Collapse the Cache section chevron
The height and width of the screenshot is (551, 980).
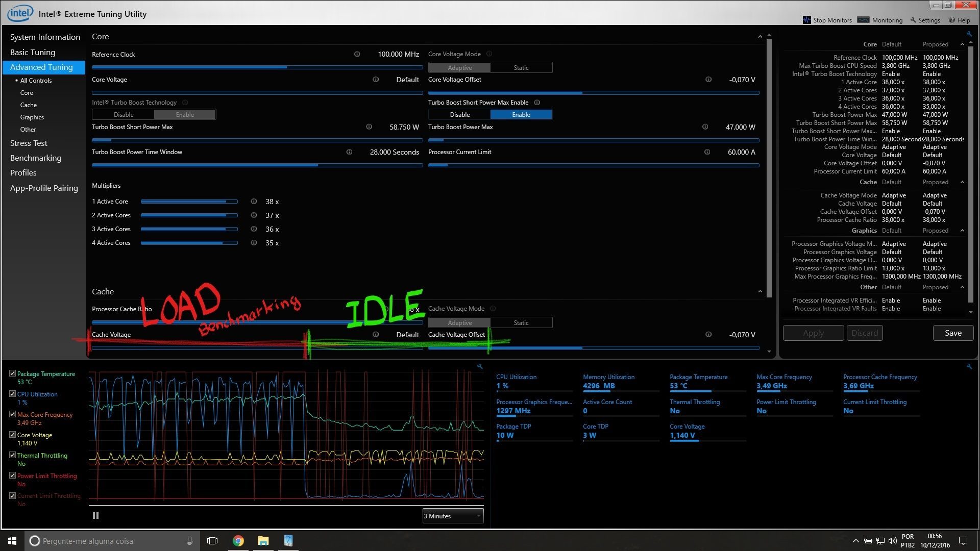[x=760, y=292]
